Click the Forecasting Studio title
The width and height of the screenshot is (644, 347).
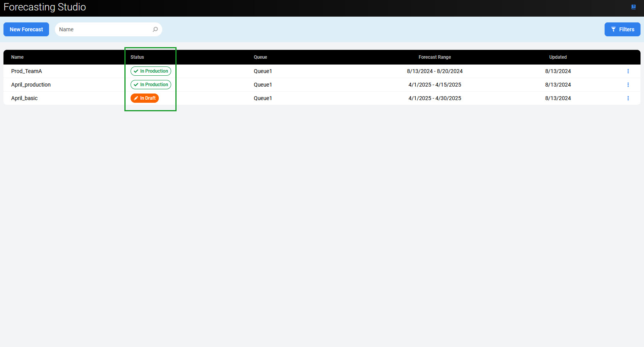pos(45,7)
